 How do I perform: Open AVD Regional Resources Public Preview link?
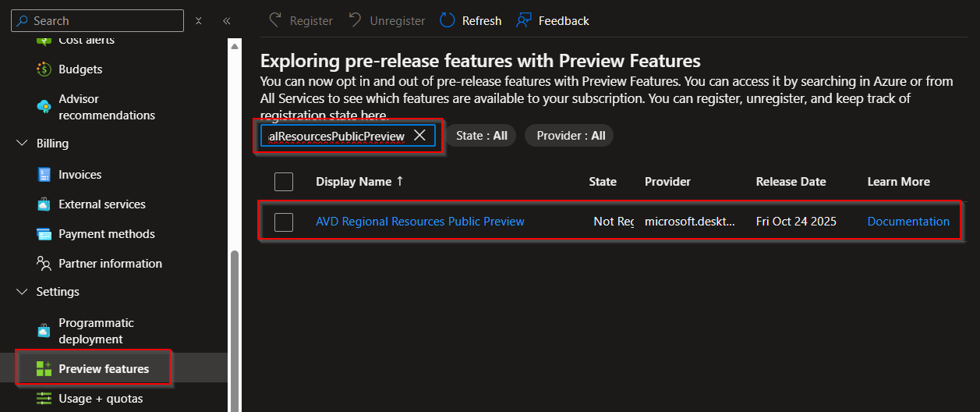pyautogui.click(x=419, y=222)
